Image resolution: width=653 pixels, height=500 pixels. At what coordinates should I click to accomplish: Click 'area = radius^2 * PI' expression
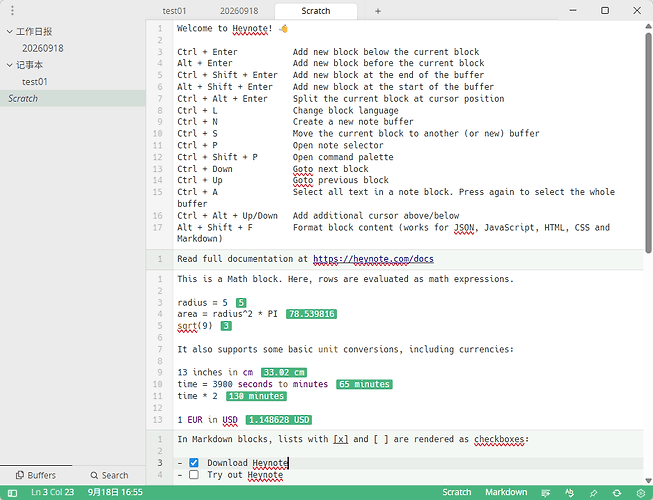227,314
